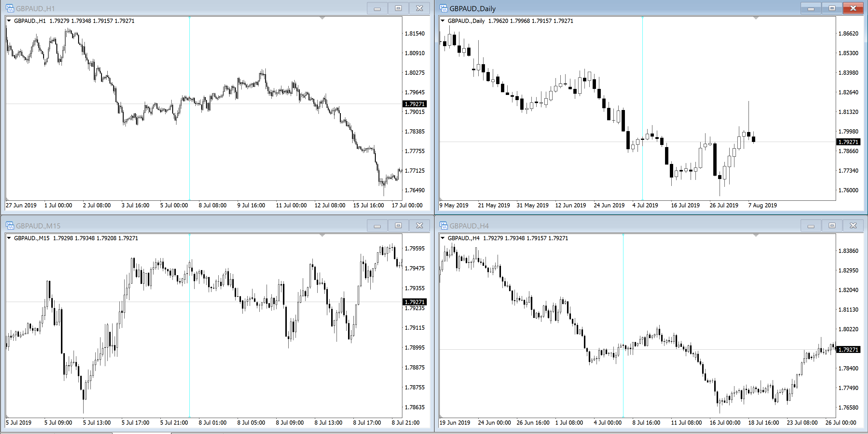
Task: Open the triangle dropdown beside GBPAUD.,Daily label
Action: coord(443,21)
